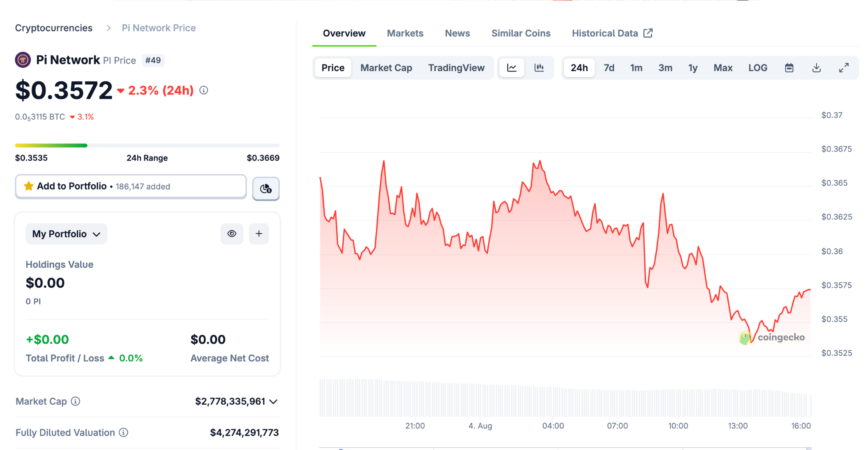
Task: Select the Price chart toggle
Action: click(x=333, y=68)
